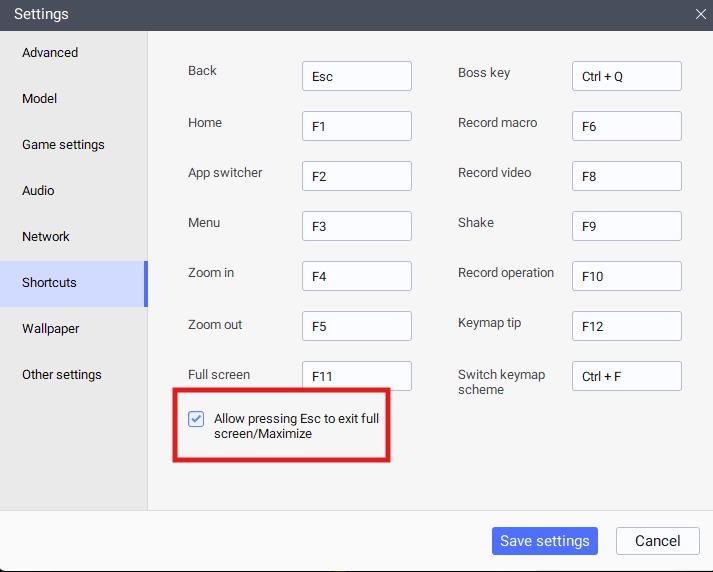Edit the Record video shortcut field (F8)
The image size is (713, 572).
[x=627, y=176]
